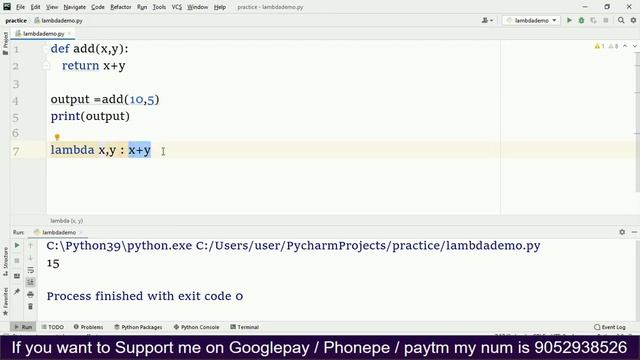Click the PyCharm app icon in title bar
Viewport: 640px width, 360px height.
tap(7, 7)
